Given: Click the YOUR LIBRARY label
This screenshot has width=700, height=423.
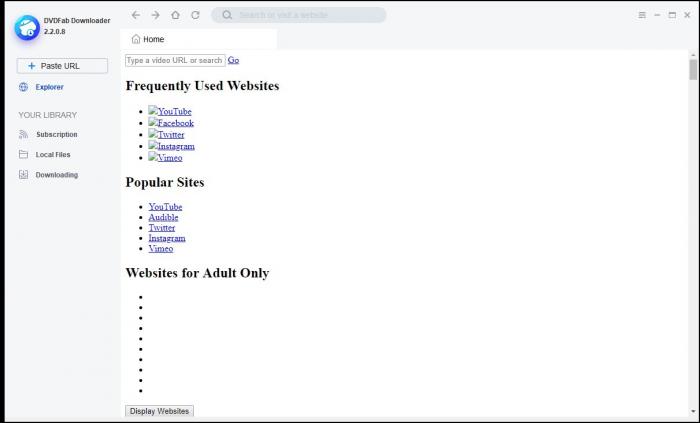Looking at the screenshot, I should [x=48, y=115].
